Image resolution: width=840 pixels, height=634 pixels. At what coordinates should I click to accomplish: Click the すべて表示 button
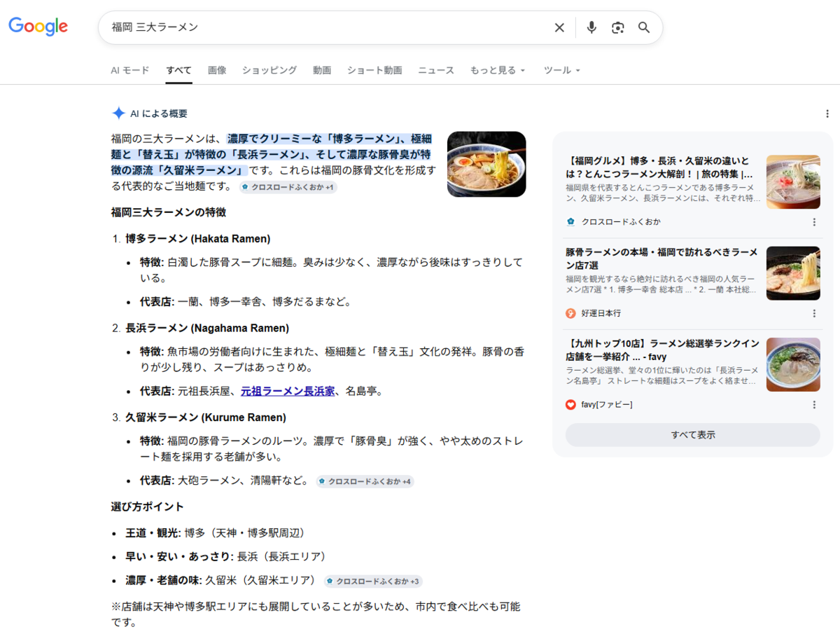[x=693, y=434]
